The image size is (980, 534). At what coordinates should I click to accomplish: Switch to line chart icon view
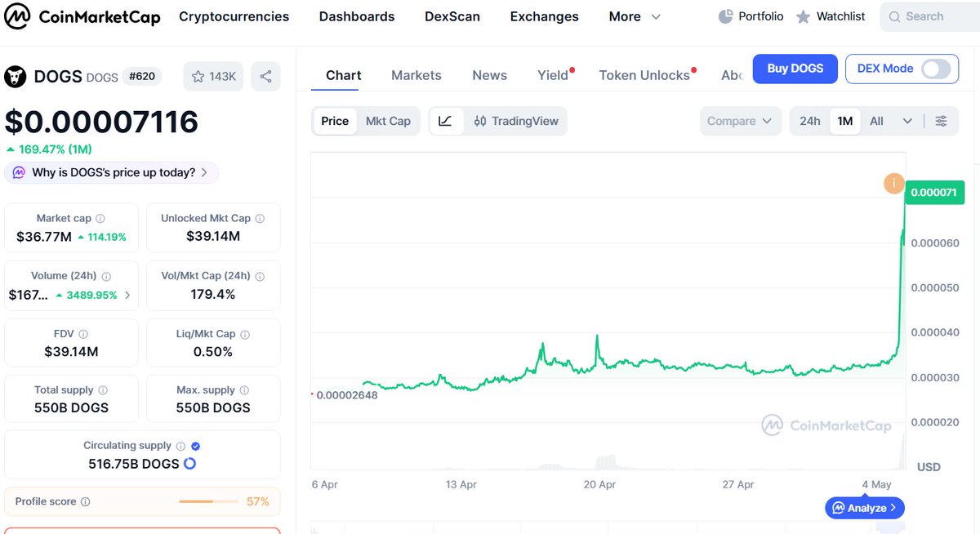[445, 121]
